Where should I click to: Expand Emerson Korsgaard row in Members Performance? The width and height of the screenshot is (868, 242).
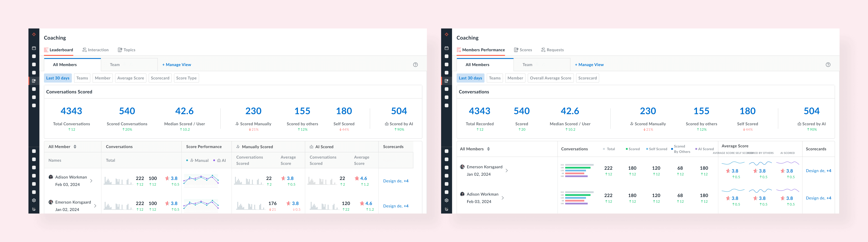(x=506, y=171)
